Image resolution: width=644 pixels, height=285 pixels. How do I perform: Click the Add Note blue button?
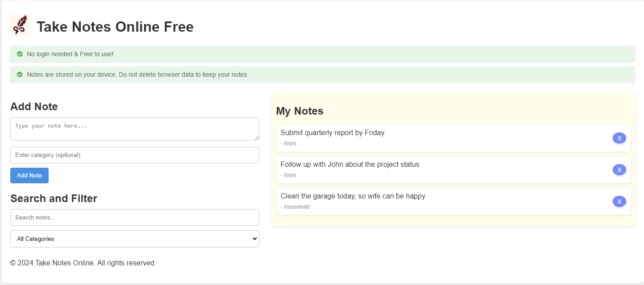(x=29, y=176)
